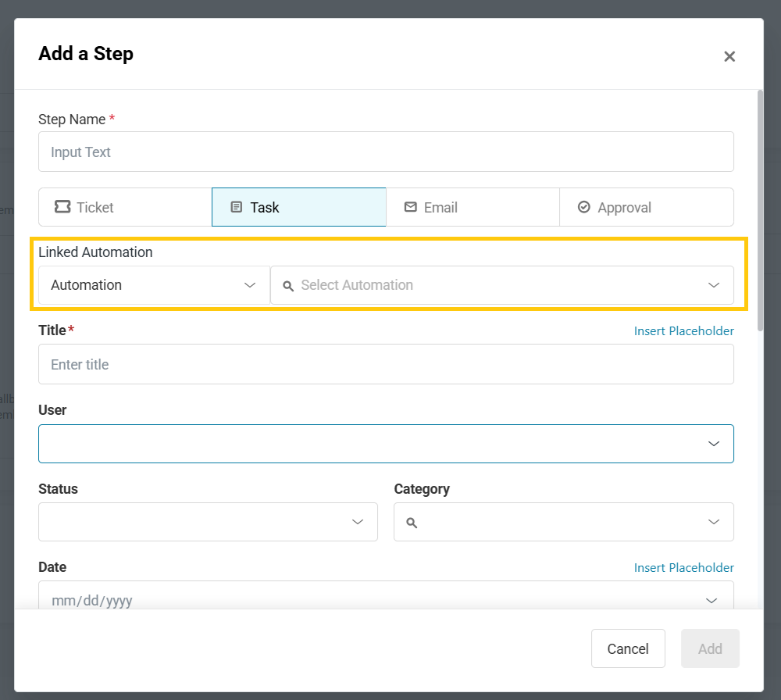Close the Add a Step dialog
The image size is (781, 700).
[x=729, y=57]
